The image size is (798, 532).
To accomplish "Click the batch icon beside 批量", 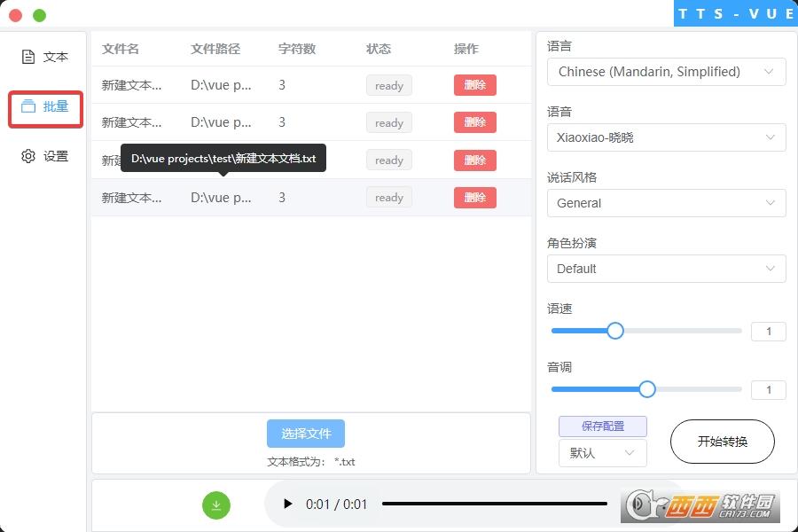I will click(x=28, y=106).
